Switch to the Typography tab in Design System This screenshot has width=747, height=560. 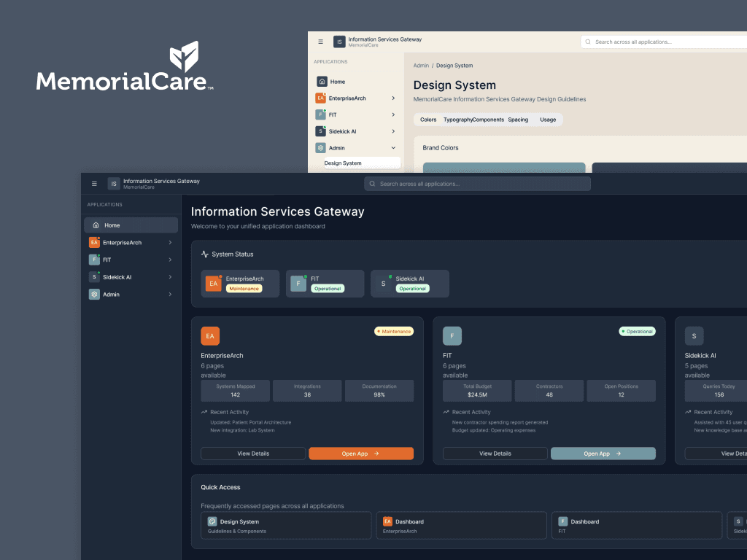tap(458, 120)
